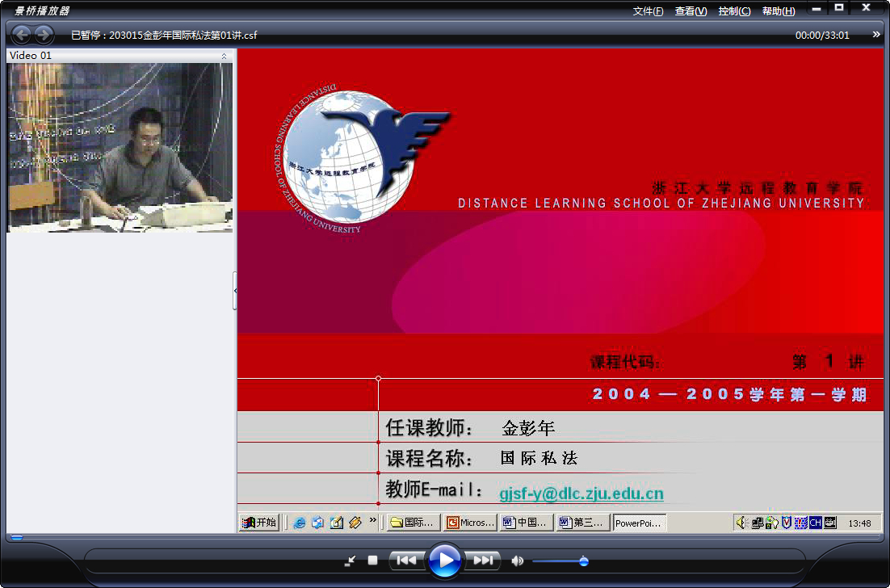This screenshot has width=890, height=588.
Task: Select the 中国... Word taskbar button in slide
Action: point(527,523)
